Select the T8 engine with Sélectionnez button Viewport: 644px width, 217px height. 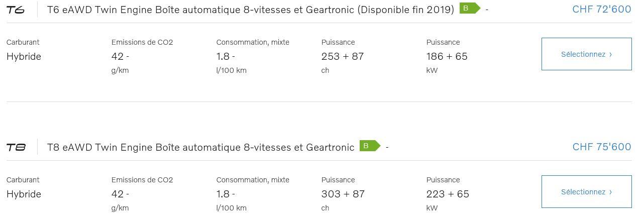click(586, 191)
